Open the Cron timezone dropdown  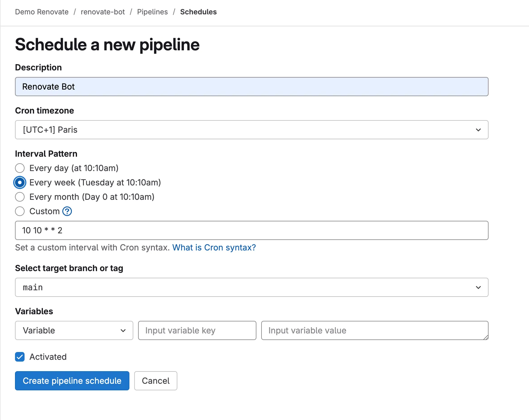(252, 130)
